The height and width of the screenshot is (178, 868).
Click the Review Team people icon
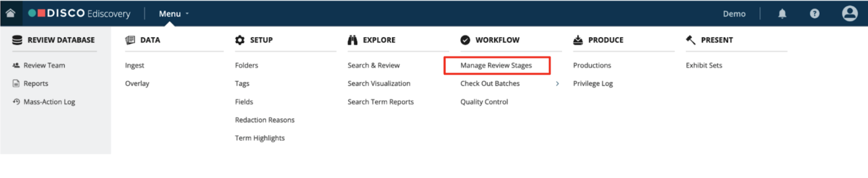tap(16, 65)
